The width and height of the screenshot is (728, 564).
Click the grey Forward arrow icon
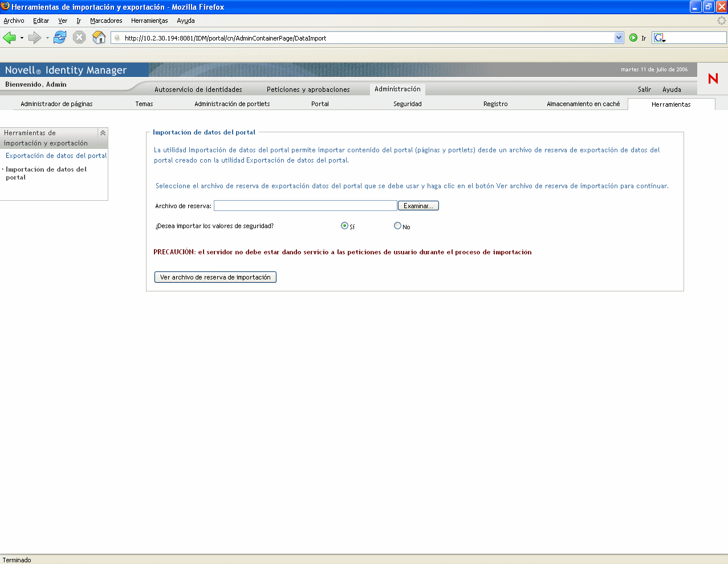point(35,38)
